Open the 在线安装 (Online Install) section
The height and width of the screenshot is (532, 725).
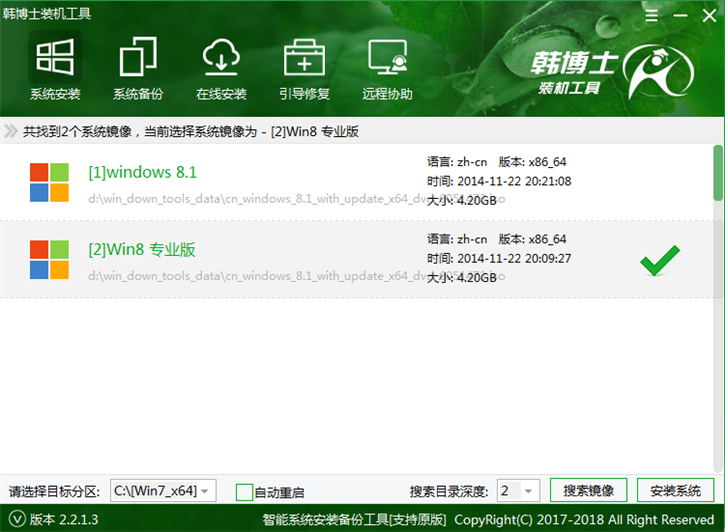[x=221, y=70]
